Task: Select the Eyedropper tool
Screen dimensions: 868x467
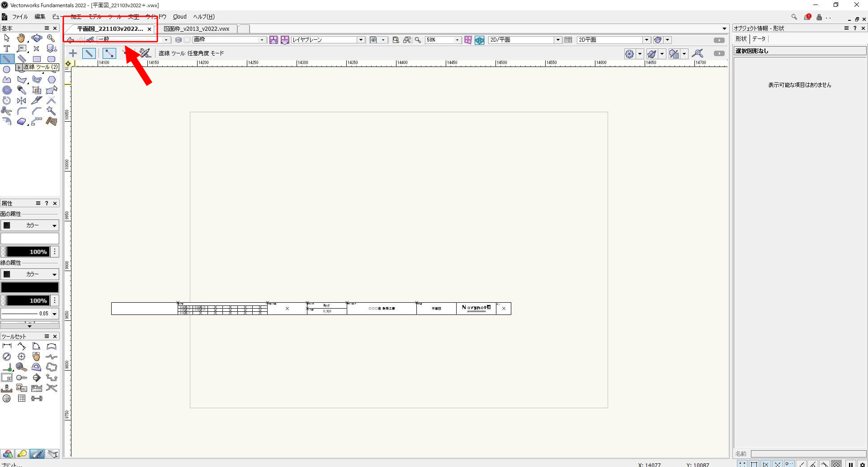Action: pyautogui.click(x=21, y=90)
